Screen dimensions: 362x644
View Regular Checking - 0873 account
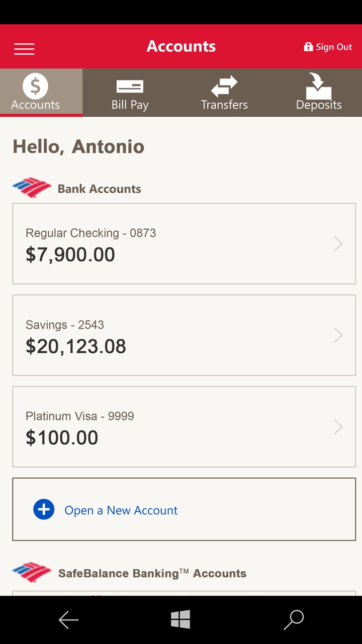tap(91, 233)
